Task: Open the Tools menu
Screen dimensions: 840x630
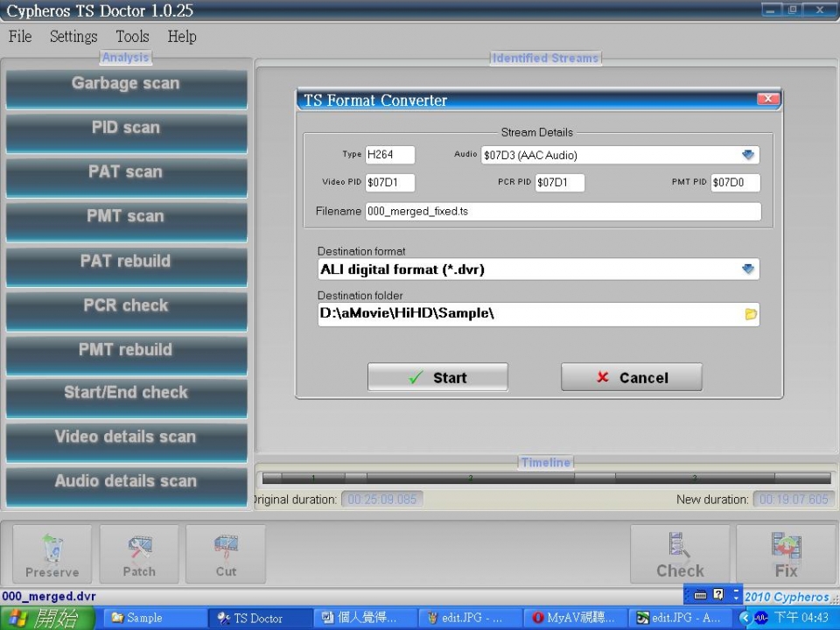Action: click(132, 37)
